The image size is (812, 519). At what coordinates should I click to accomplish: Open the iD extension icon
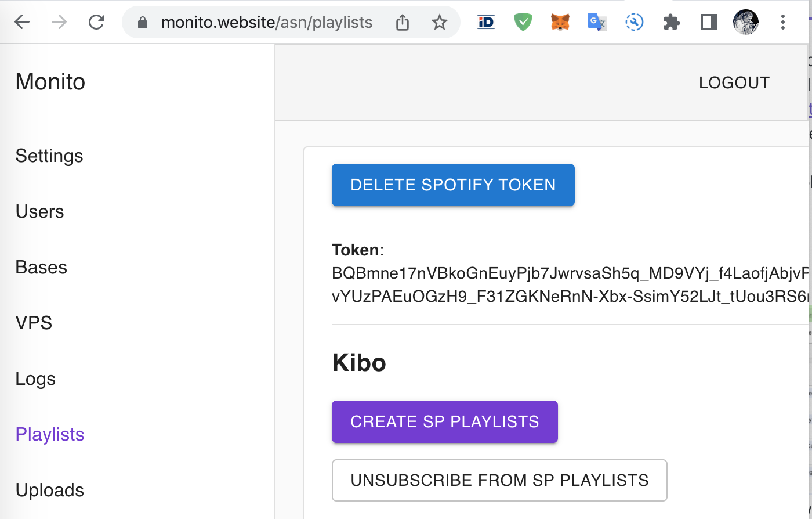point(486,23)
